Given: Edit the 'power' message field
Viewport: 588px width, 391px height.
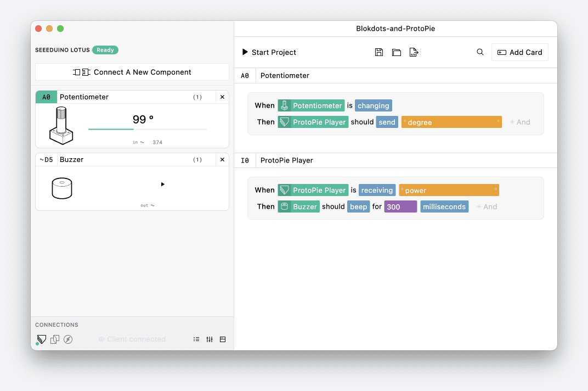Looking at the screenshot, I should tap(449, 190).
